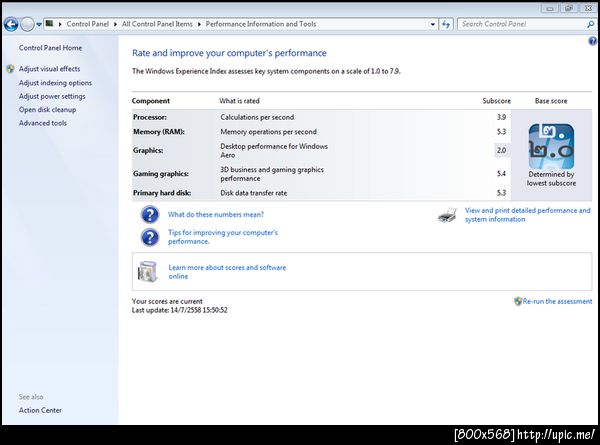
Task: Click the Control Panel icon in address bar
Action: coord(49,24)
